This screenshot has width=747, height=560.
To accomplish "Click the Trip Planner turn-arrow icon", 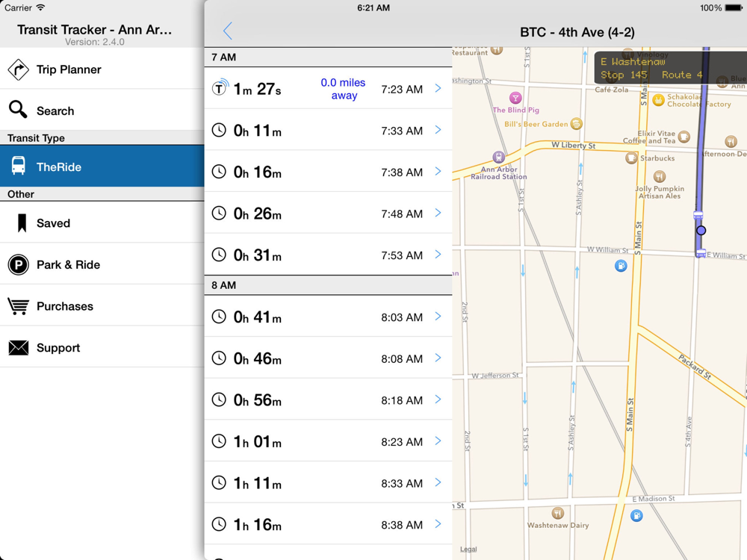I will [18, 69].
